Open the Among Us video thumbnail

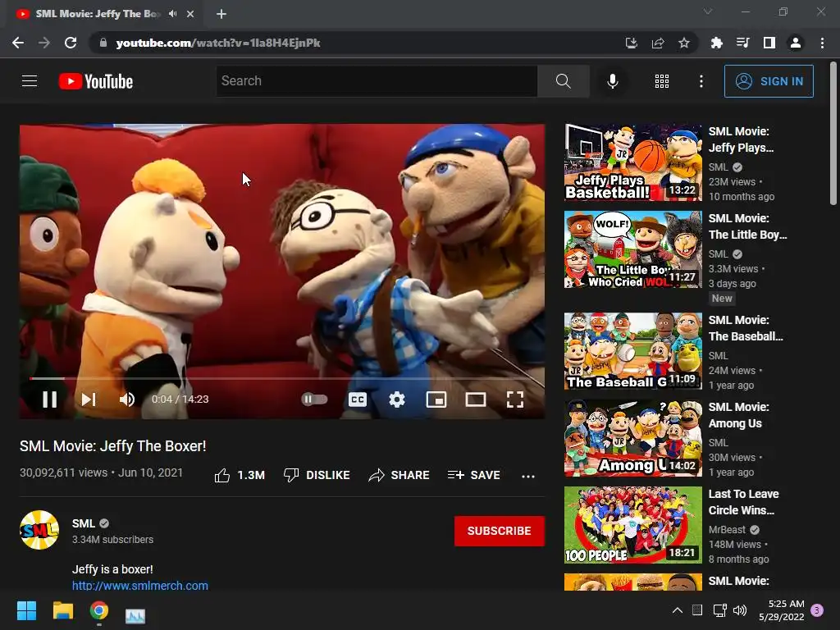click(x=632, y=438)
